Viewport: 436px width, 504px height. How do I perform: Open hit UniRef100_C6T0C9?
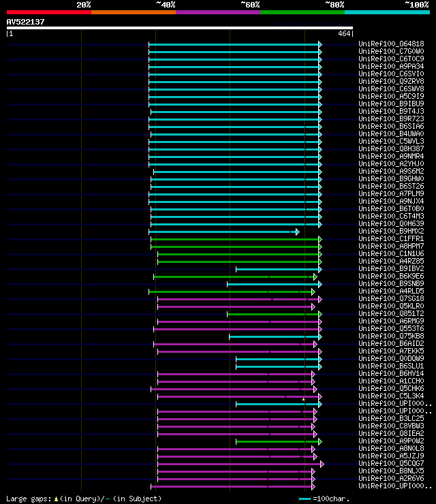[x=391, y=59]
